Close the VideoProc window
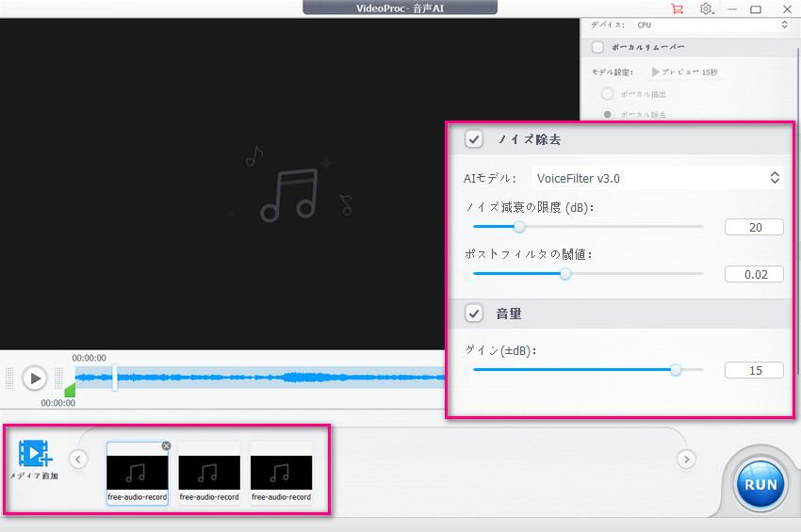Viewport: 801px width, 532px height. [787, 9]
